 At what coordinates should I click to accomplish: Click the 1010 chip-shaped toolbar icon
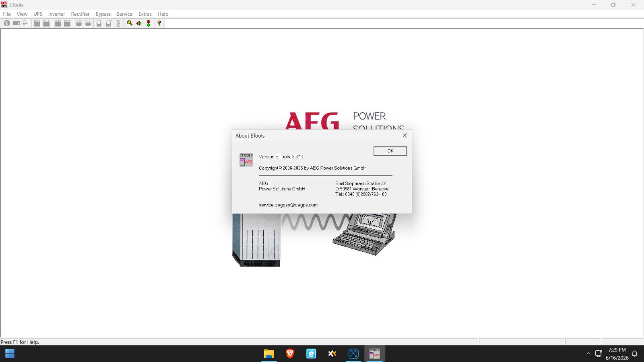(x=78, y=23)
